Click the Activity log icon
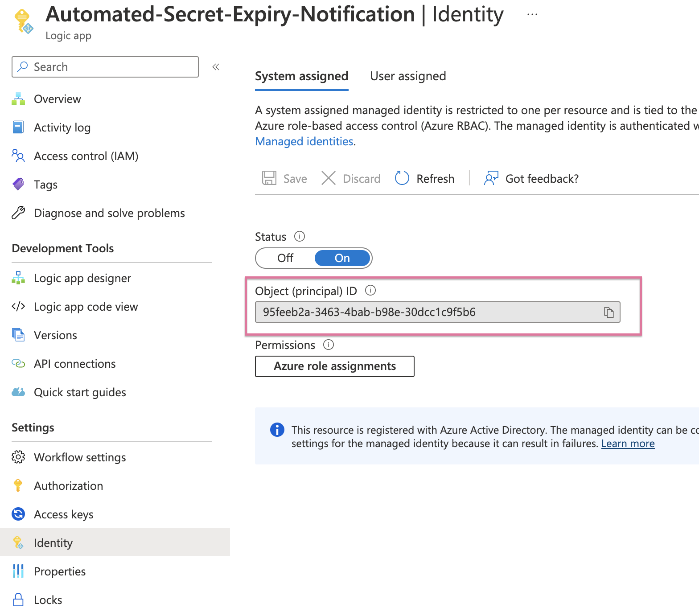 [x=18, y=127]
